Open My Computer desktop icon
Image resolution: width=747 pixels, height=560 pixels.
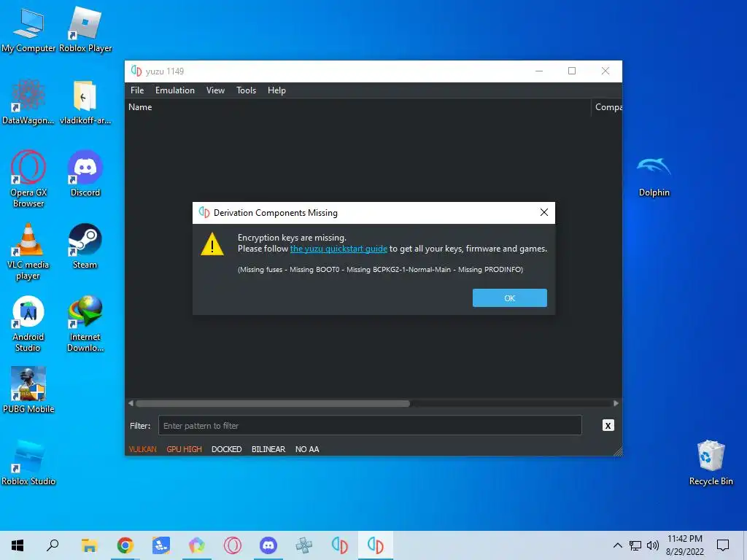point(28,29)
